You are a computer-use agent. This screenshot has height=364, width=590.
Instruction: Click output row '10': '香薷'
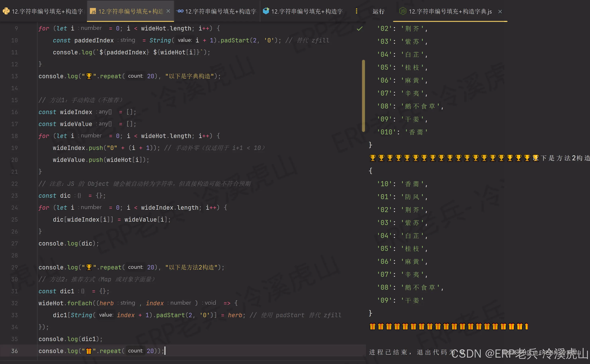[x=402, y=184]
